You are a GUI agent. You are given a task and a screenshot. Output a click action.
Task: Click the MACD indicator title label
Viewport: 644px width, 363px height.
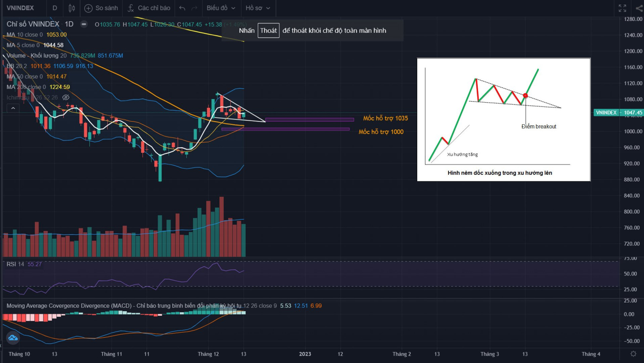[124, 306]
